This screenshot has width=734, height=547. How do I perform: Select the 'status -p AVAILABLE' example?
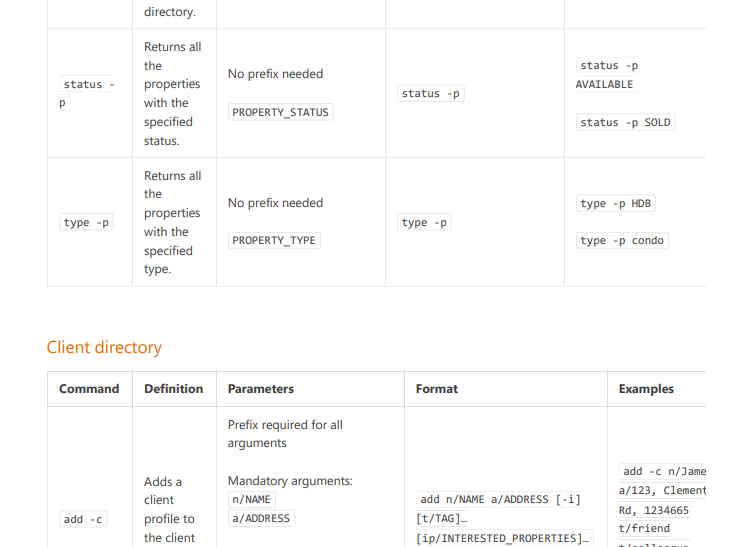coord(607,75)
